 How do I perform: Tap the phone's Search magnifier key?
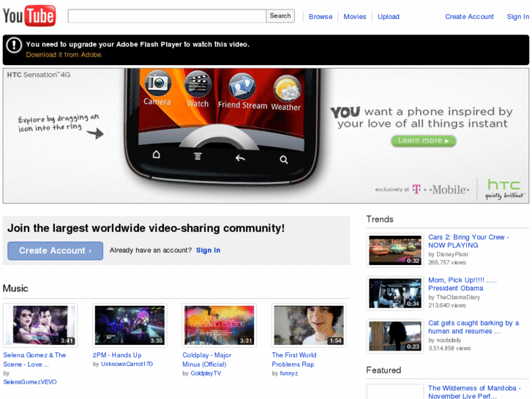point(284,160)
